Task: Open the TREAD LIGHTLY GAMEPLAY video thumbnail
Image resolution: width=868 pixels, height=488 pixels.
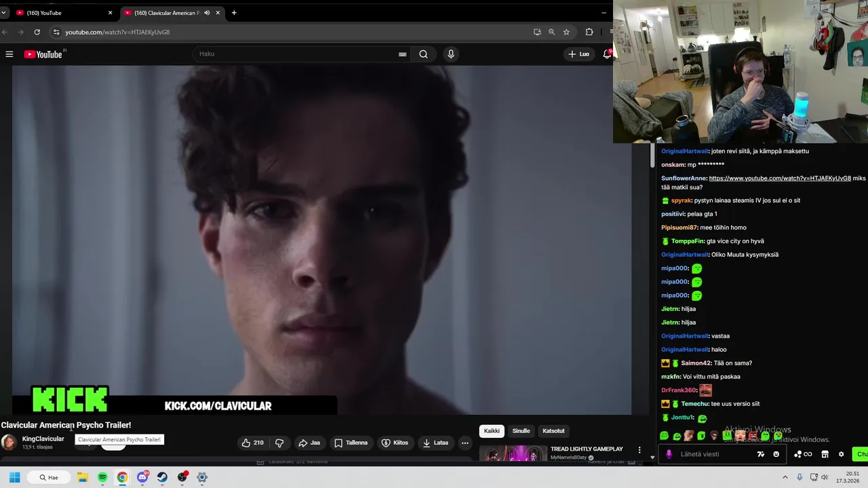Action: coord(513,453)
